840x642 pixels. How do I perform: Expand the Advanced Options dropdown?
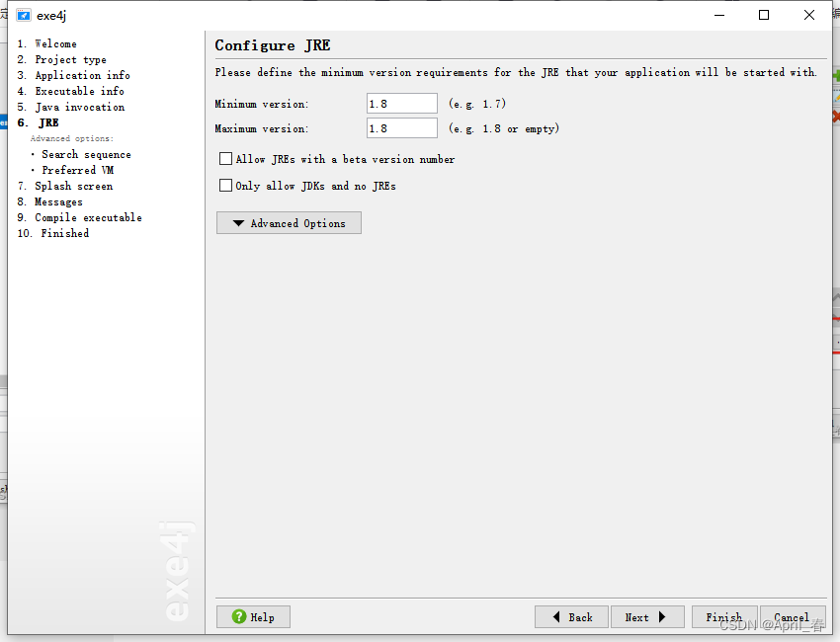pos(289,223)
